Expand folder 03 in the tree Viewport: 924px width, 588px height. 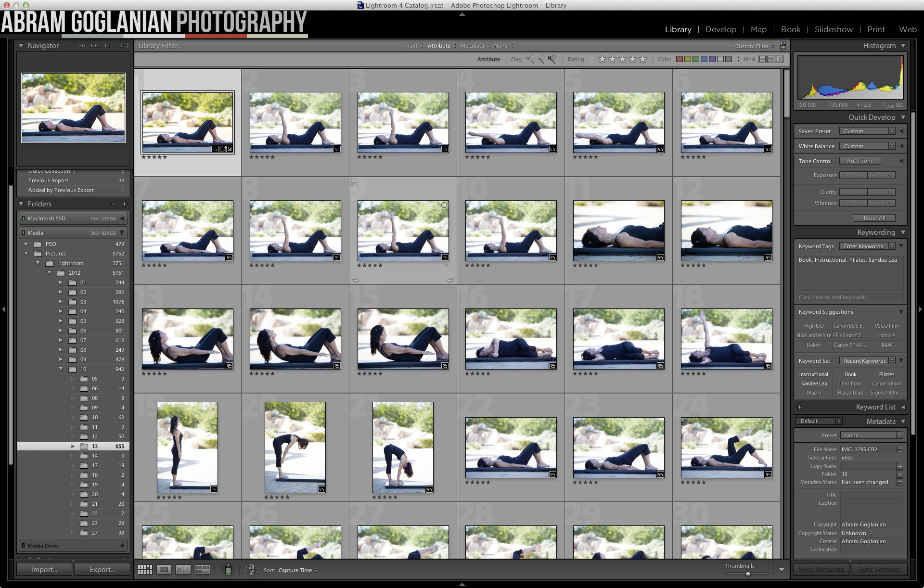pyautogui.click(x=61, y=302)
